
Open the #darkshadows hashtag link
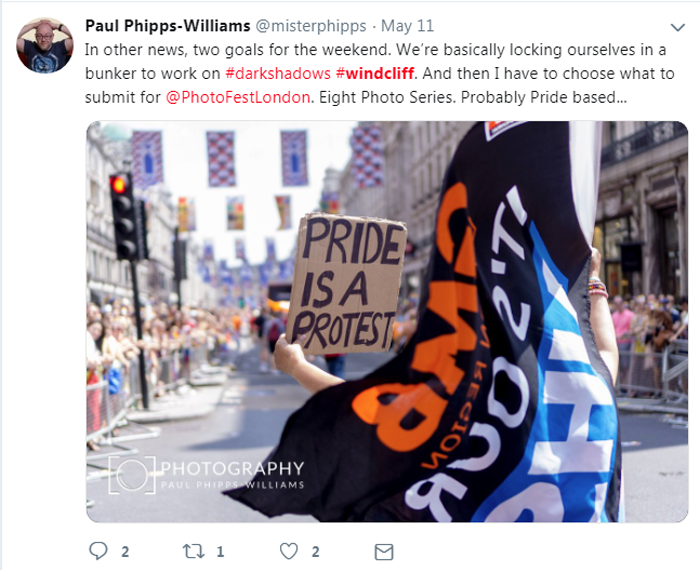pos(278,73)
